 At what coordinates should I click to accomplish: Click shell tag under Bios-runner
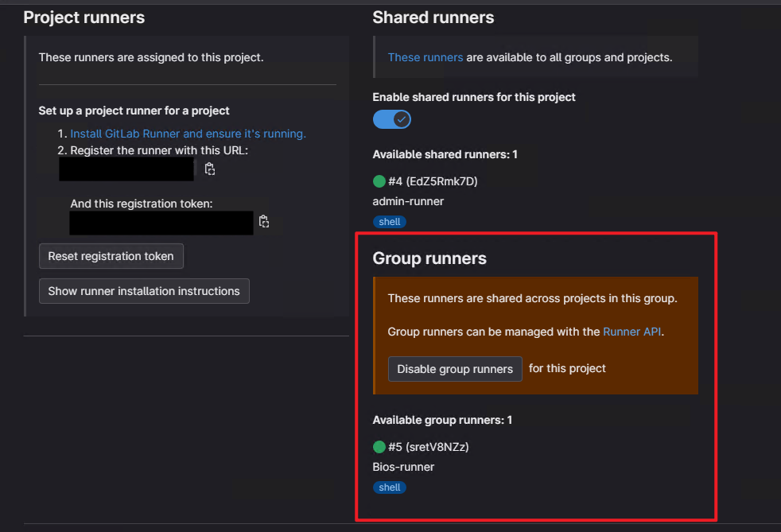(x=390, y=487)
